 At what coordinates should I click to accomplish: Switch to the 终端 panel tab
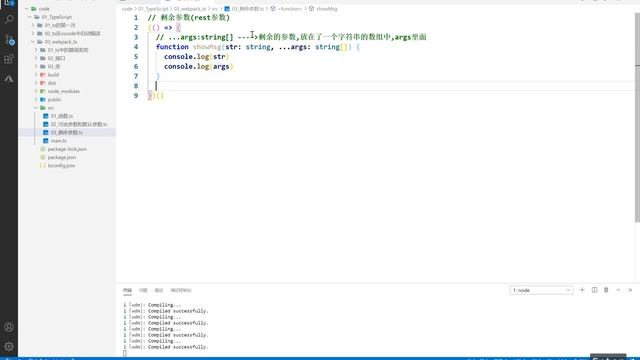click(127, 290)
